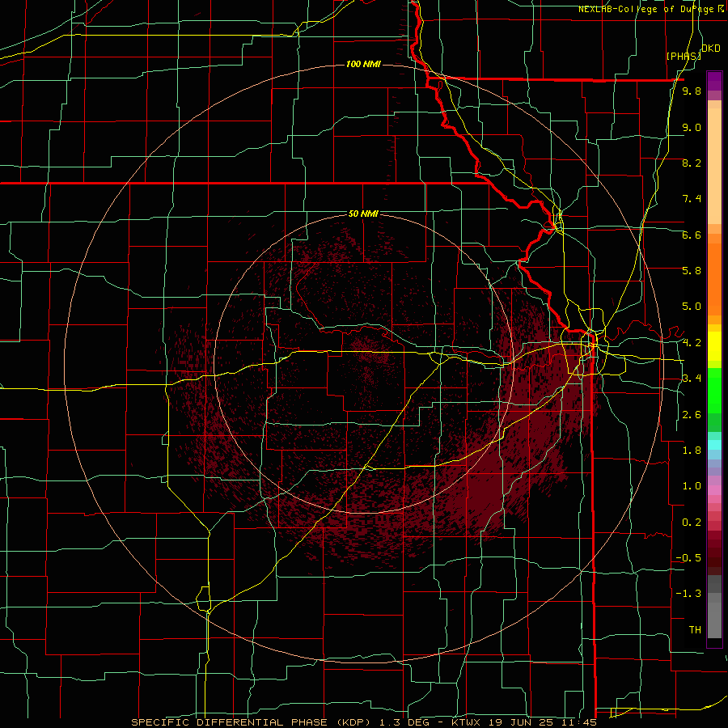
Task: Click the 2.6 value on the color scale
Action: (x=692, y=415)
